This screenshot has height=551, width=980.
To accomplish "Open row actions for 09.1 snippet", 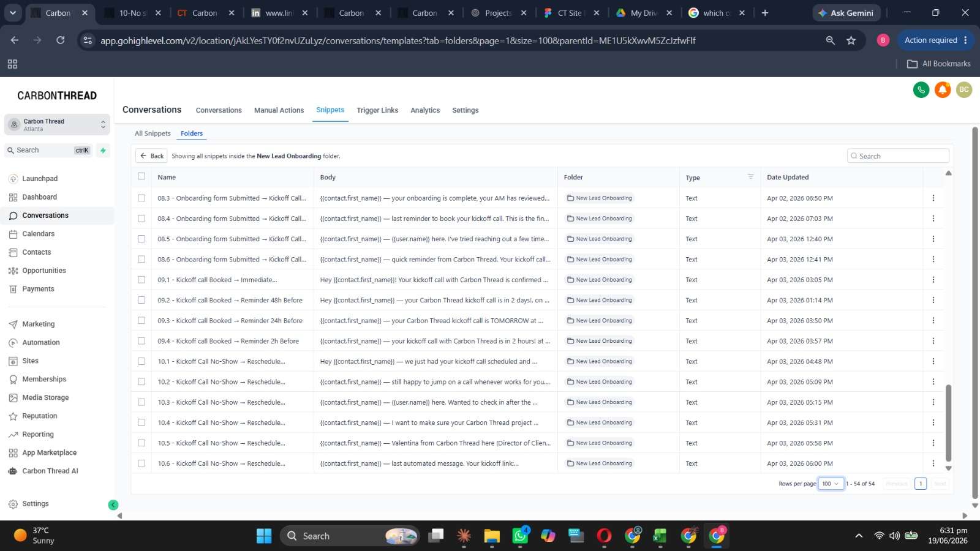I will pyautogui.click(x=933, y=280).
